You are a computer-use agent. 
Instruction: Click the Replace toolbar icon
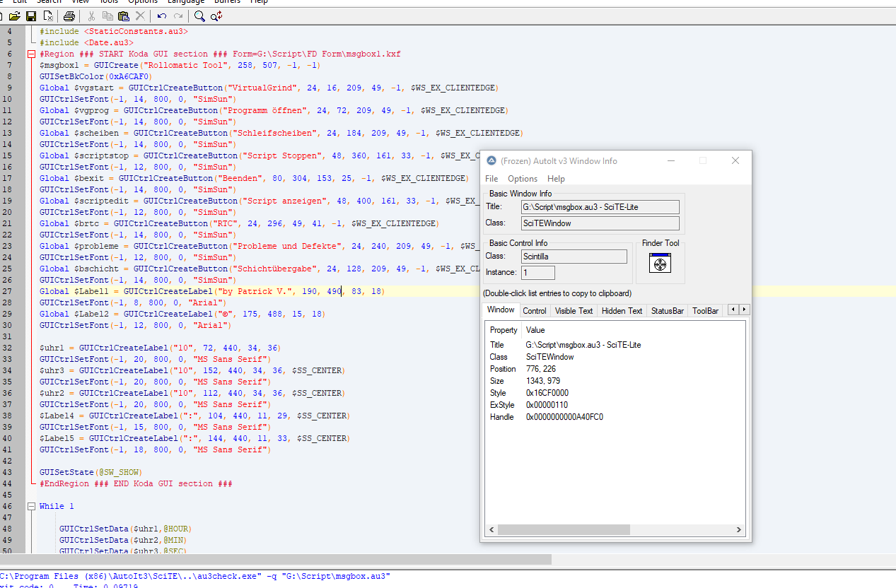click(x=217, y=16)
